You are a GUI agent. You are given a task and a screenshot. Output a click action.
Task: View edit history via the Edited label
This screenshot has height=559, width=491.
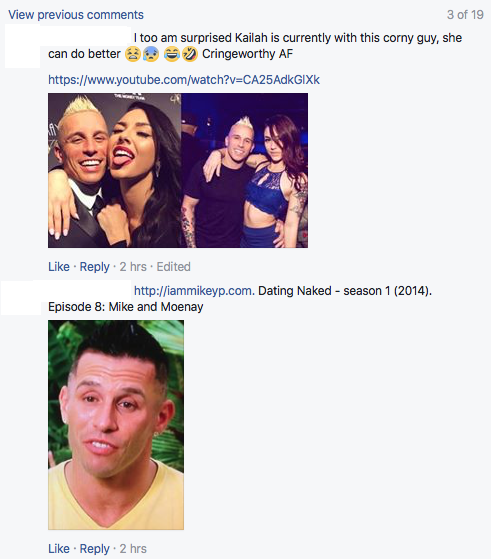pos(174,267)
